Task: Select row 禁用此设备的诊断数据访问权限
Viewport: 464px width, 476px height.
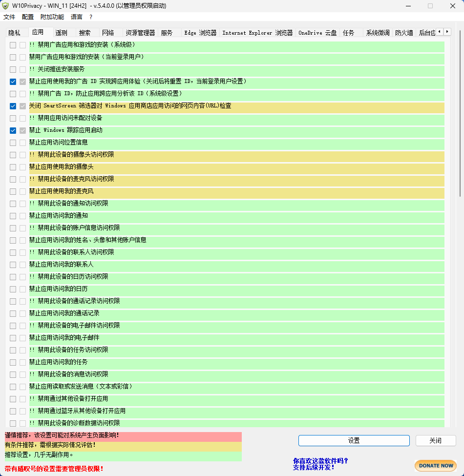Action: tap(237, 423)
